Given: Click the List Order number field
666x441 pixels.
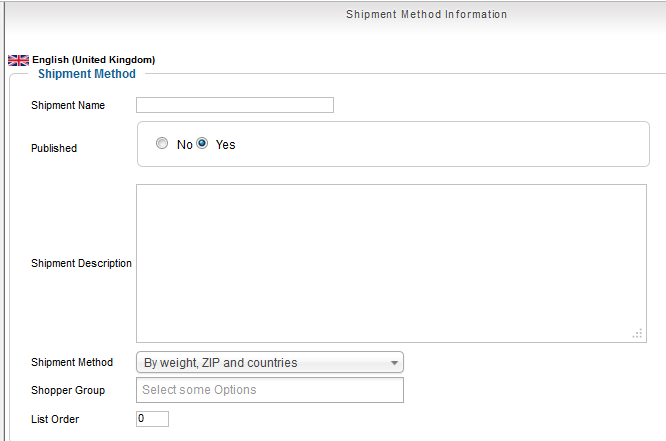Looking at the screenshot, I should [153, 419].
